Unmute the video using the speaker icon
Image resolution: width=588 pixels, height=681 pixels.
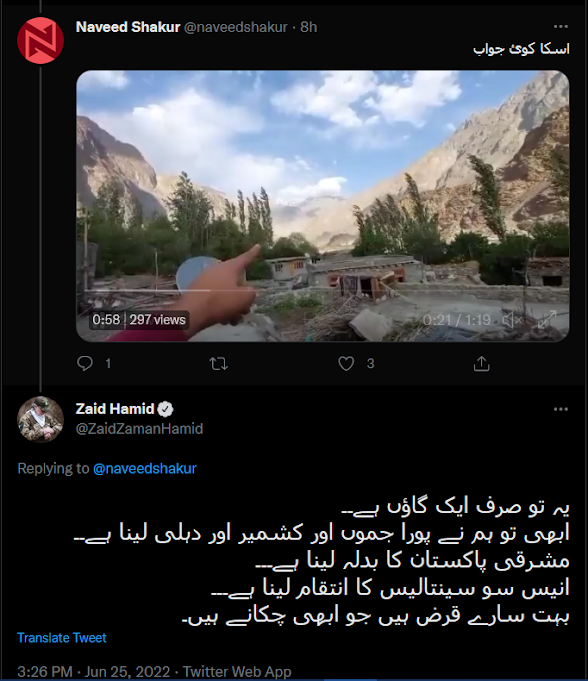512,320
